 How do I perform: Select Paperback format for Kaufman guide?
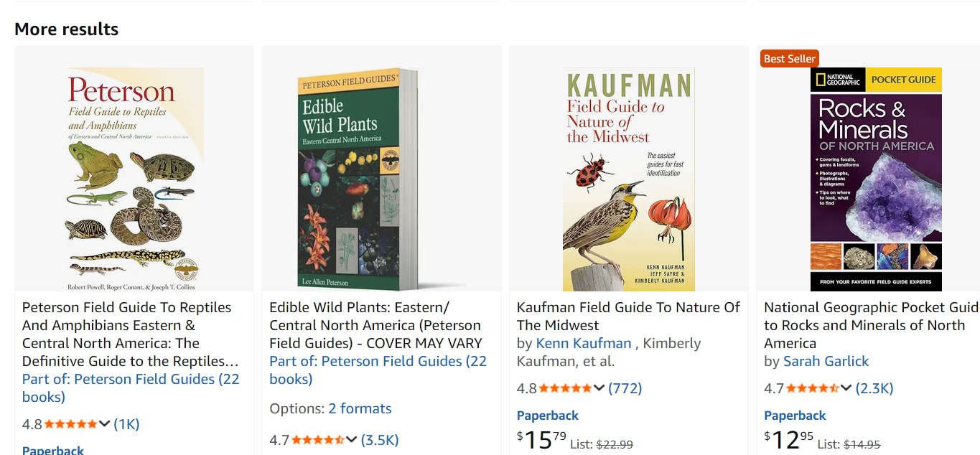[548, 416]
